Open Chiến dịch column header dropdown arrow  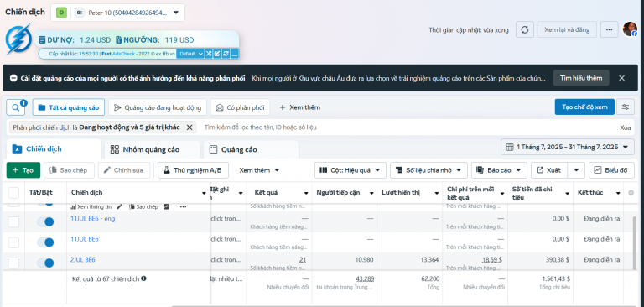click(204, 193)
